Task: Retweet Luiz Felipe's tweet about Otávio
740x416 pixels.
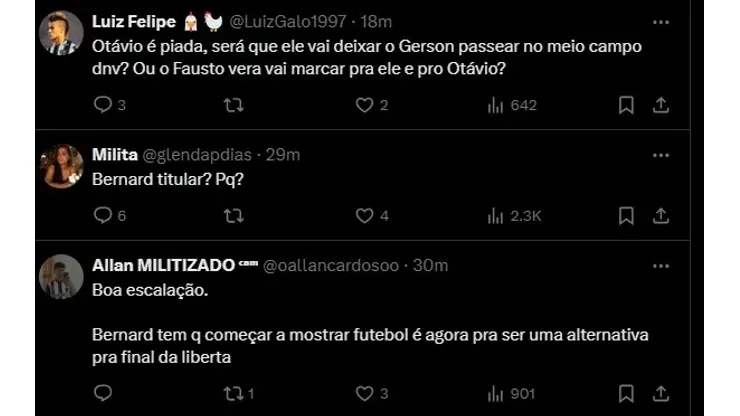Action: 234,104
